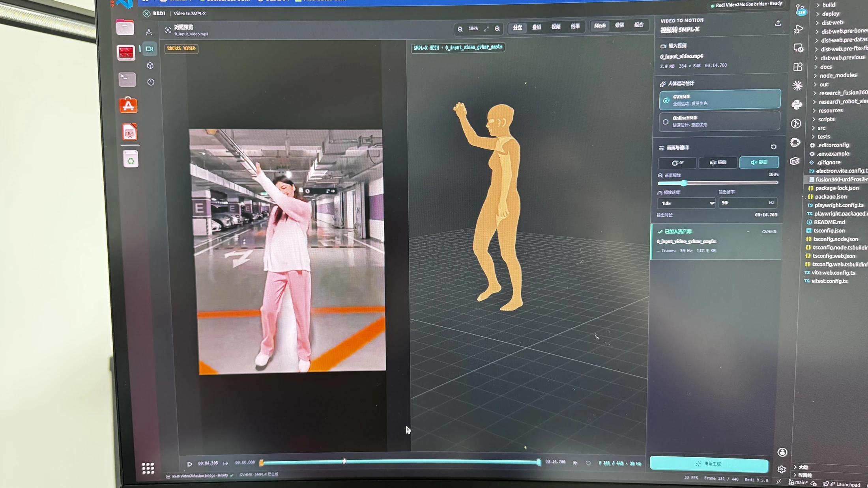Show applications grid in the Ubuntu dock
Viewport: 868px width, 488px height.
click(x=148, y=468)
